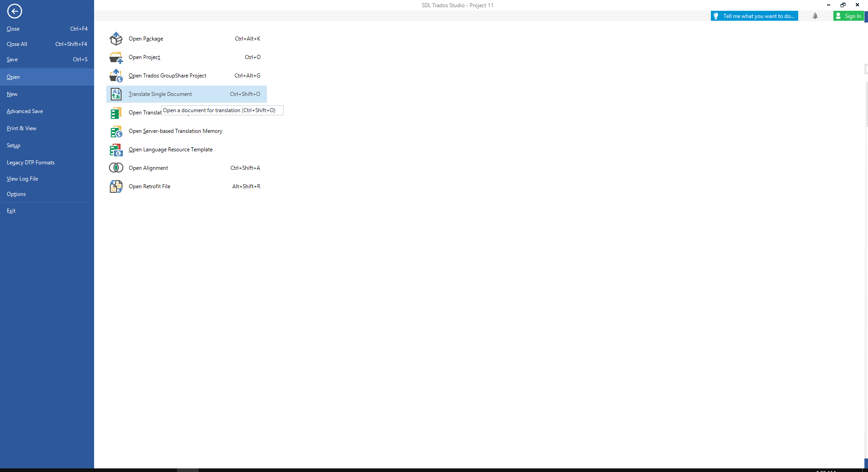
Task: Select the Open tab in sidebar
Action: [47, 77]
